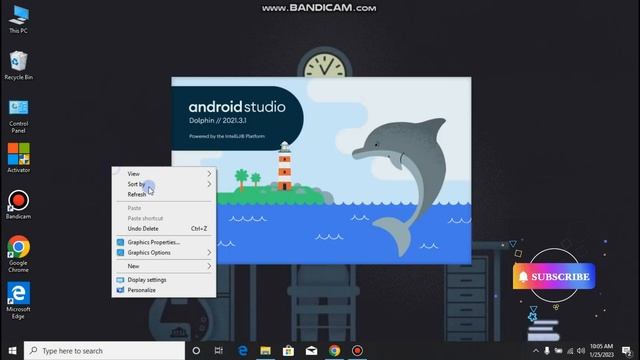Open the Windows Start menu
Screen dimensions: 640x360
[12, 351]
